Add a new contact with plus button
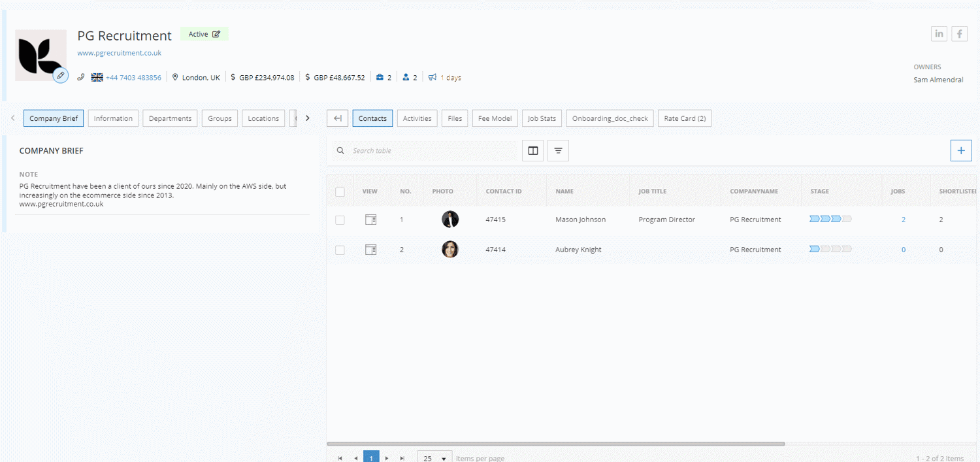The width and height of the screenshot is (980, 462). (x=960, y=150)
